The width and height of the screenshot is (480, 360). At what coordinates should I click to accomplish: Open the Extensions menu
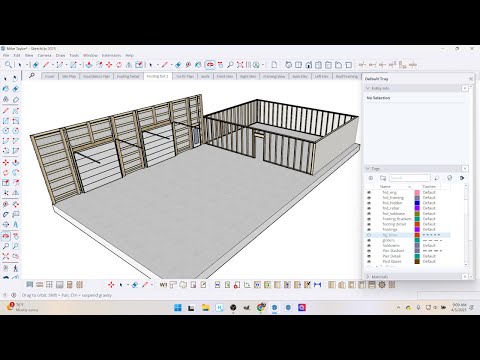(x=111, y=55)
